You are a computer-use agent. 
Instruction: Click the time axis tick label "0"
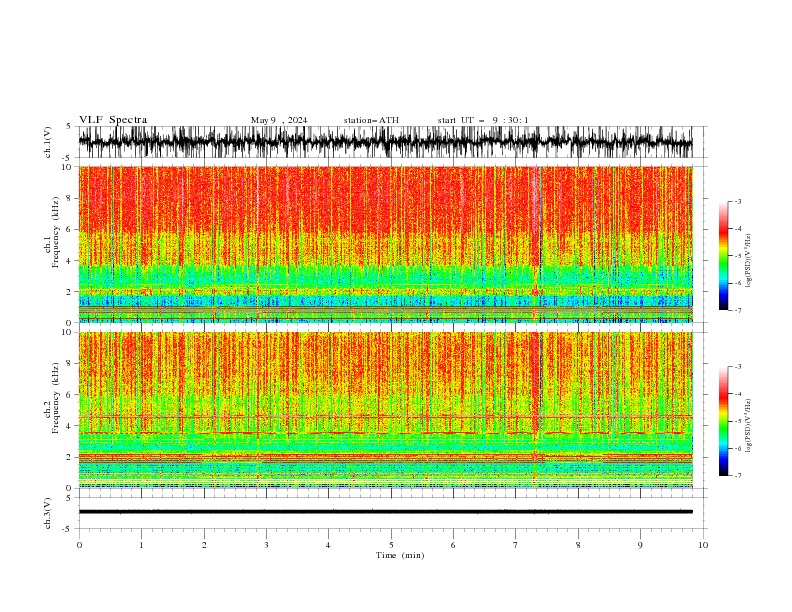[x=79, y=545]
